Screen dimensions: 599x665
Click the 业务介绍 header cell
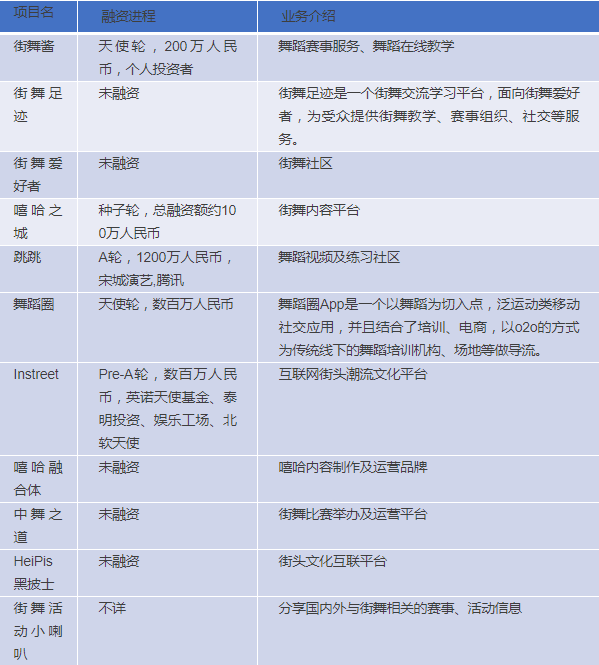(428, 16)
